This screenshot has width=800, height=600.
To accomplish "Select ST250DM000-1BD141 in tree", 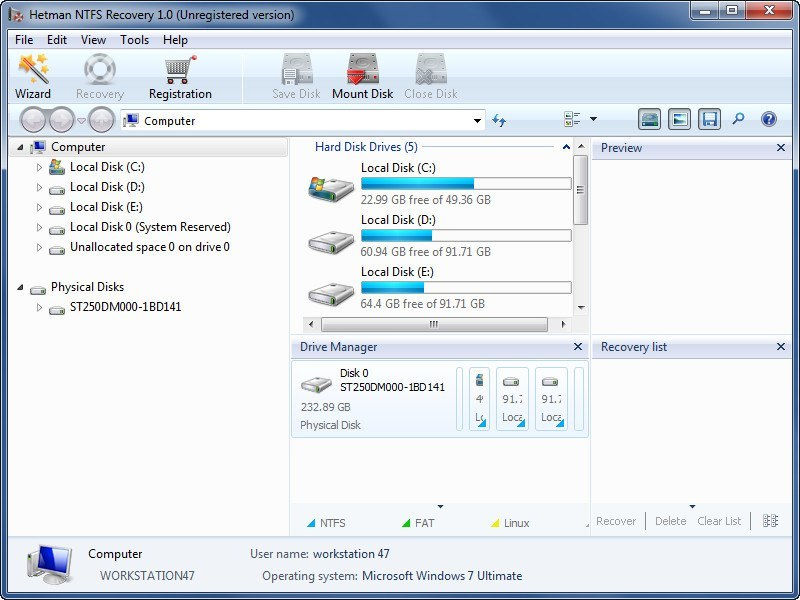I will [x=126, y=307].
